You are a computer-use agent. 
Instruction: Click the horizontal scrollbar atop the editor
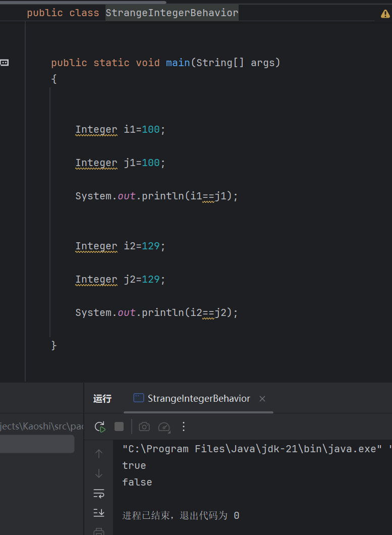point(83,2)
